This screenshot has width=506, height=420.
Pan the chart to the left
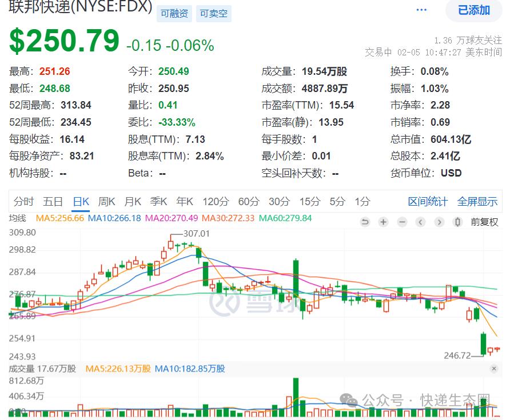pyautogui.click(x=420, y=222)
